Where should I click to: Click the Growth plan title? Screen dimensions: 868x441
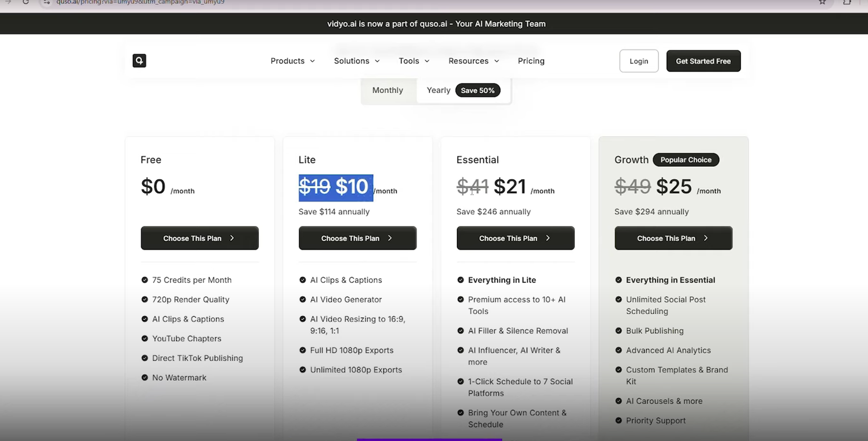point(631,160)
